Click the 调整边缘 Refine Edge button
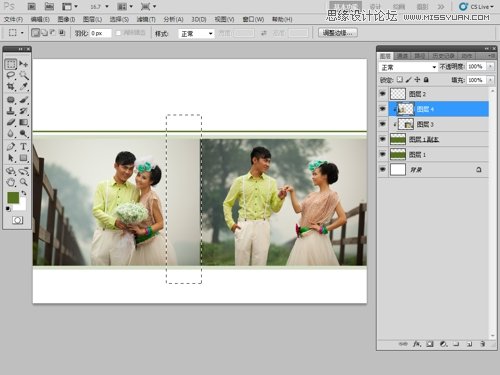The image size is (500, 375). [x=338, y=33]
